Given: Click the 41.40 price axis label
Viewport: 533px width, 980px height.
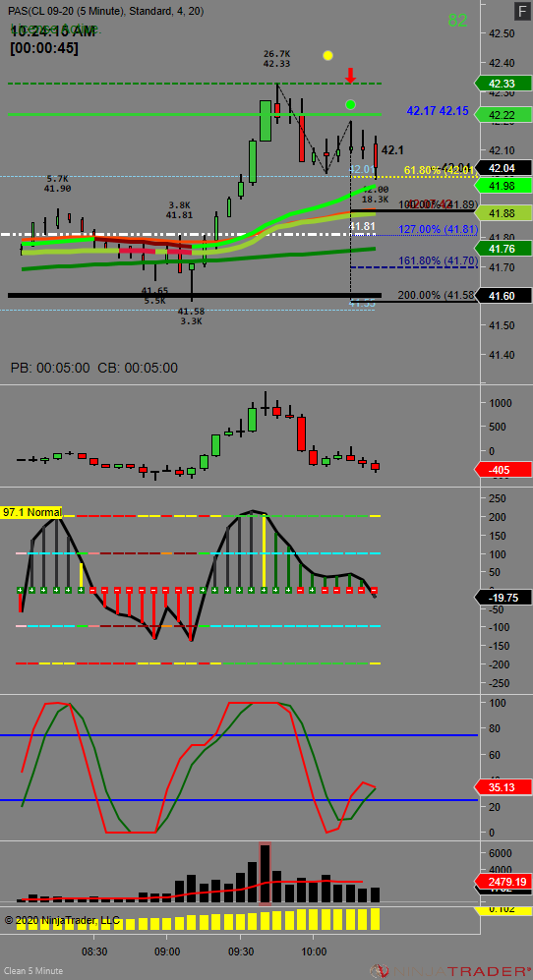Looking at the screenshot, I should pos(502,355).
